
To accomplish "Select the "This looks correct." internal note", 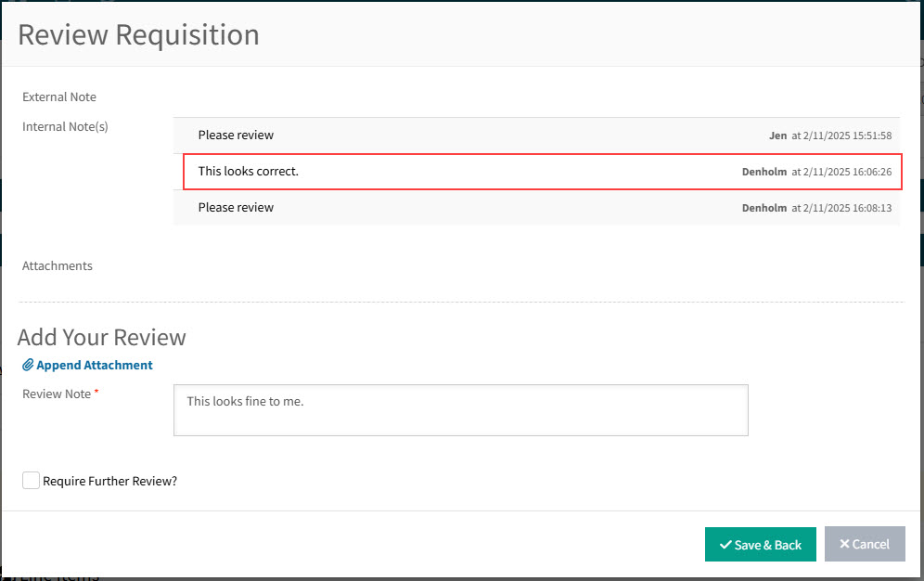I will tap(249, 172).
